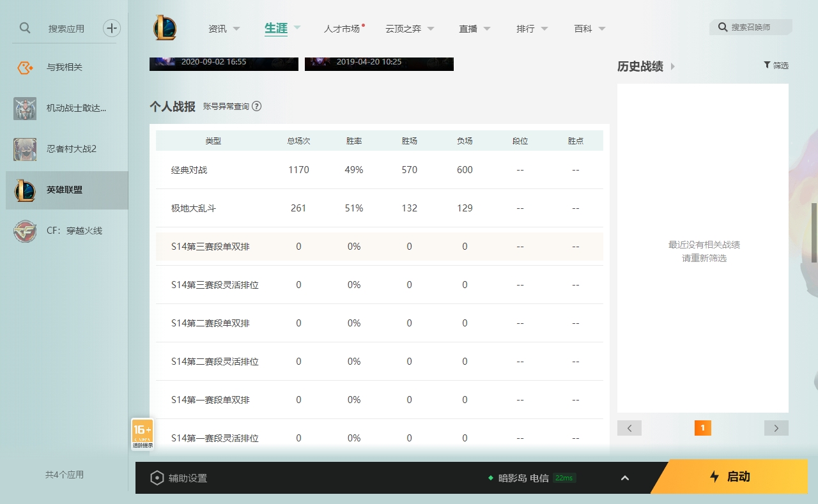Expand server selection up chevron

click(x=625, y=478)
